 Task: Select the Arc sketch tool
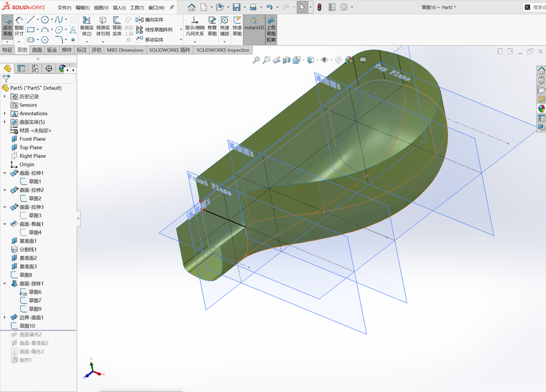point(45,30)
